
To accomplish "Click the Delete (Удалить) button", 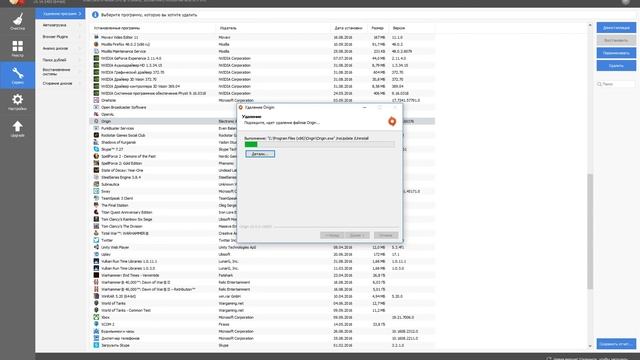I will click(x=616, y=66).
